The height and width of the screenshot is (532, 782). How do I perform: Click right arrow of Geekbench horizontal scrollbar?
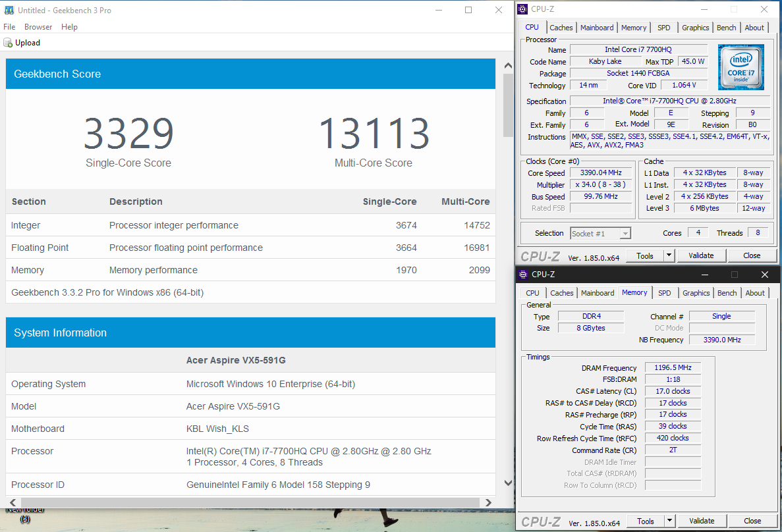tap(488, 502)
